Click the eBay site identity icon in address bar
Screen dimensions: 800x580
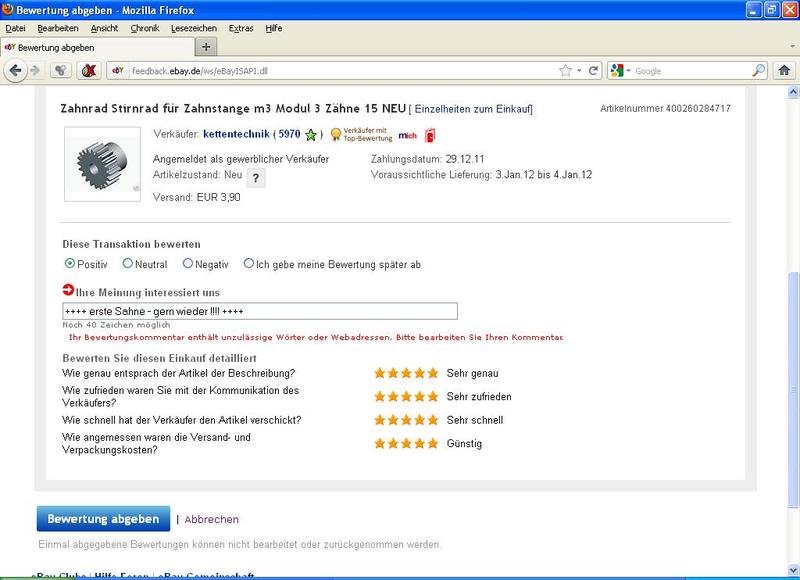pyautogui.click(x=118, y=70)
